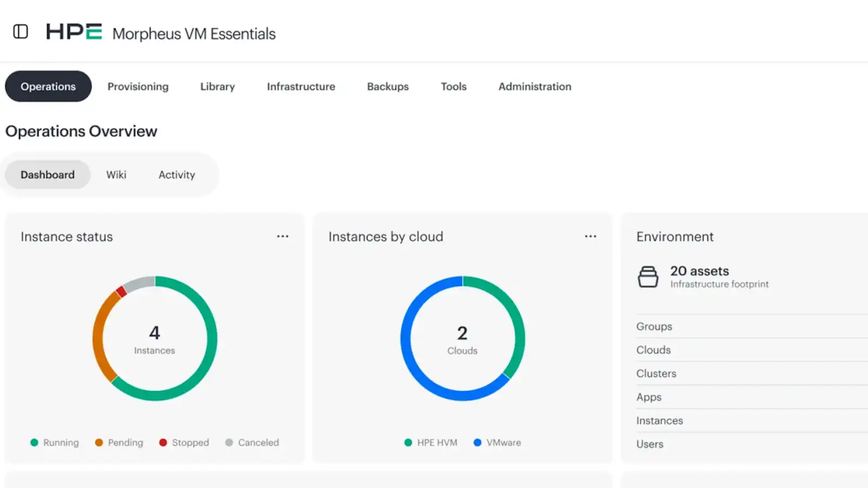This screenshot has width=868, height=488.
Task: Open the Infrastructure menu
Action: pos(301,86)
